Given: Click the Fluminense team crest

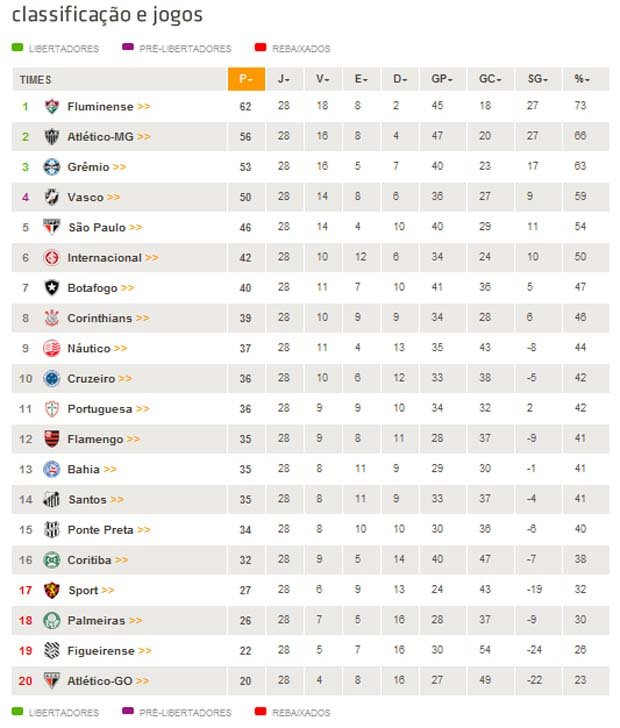Looking at the screenshot, I should point(52,106).
